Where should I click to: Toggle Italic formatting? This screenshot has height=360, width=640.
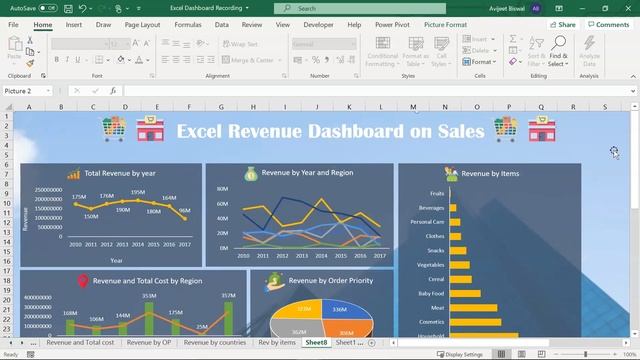tap(67, 60)
